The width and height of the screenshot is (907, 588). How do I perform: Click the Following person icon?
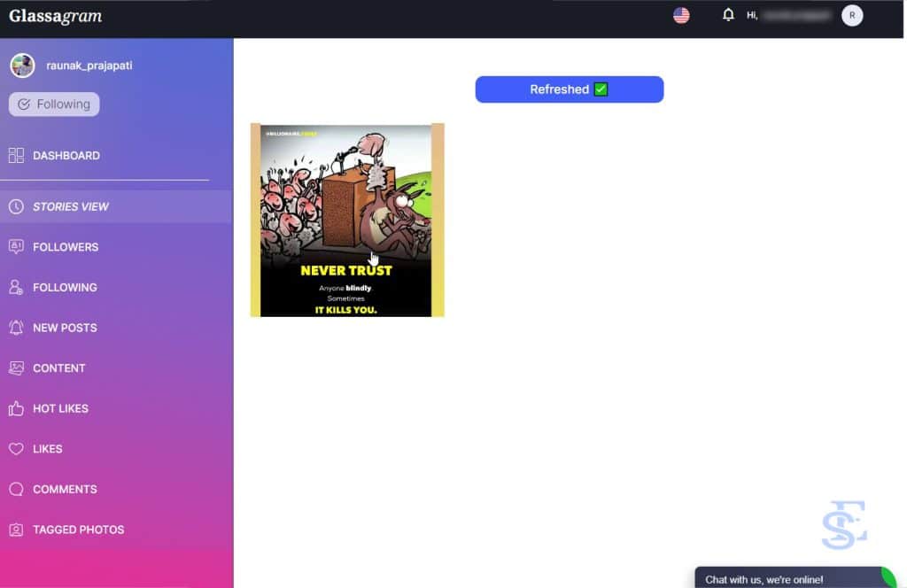click(x=16, y=288)
